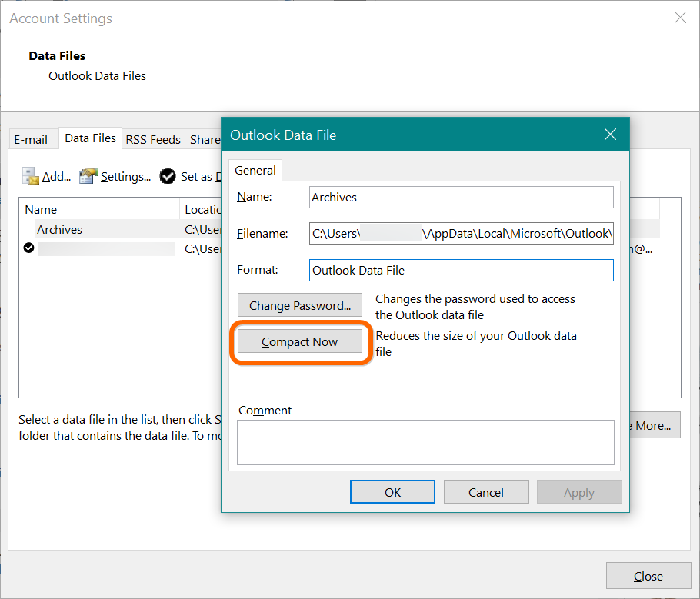Open the RSS Feeds tab

pos(152,139)
